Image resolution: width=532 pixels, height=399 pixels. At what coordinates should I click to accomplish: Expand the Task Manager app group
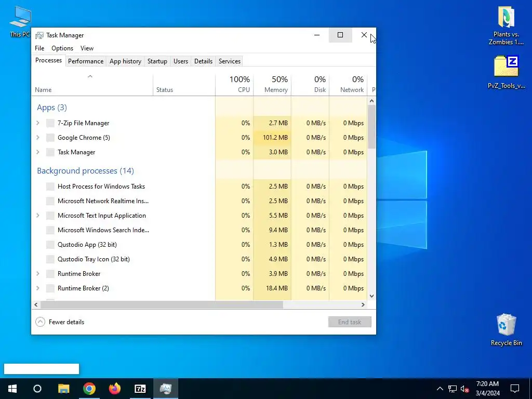click(38, 152)
